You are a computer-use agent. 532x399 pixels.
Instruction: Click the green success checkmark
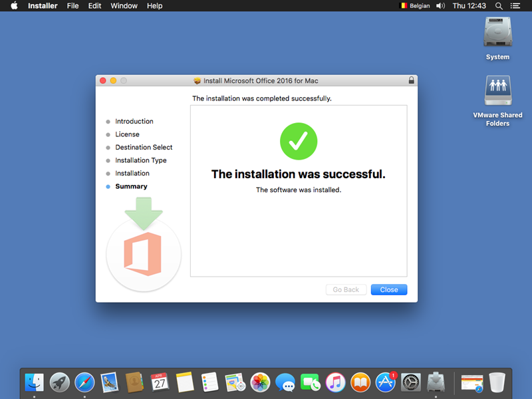tap(299, 141)
